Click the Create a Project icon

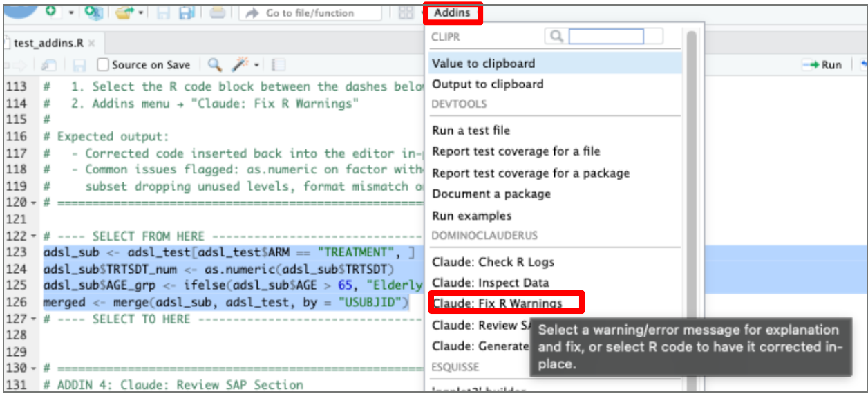click(x=93, y=12)
